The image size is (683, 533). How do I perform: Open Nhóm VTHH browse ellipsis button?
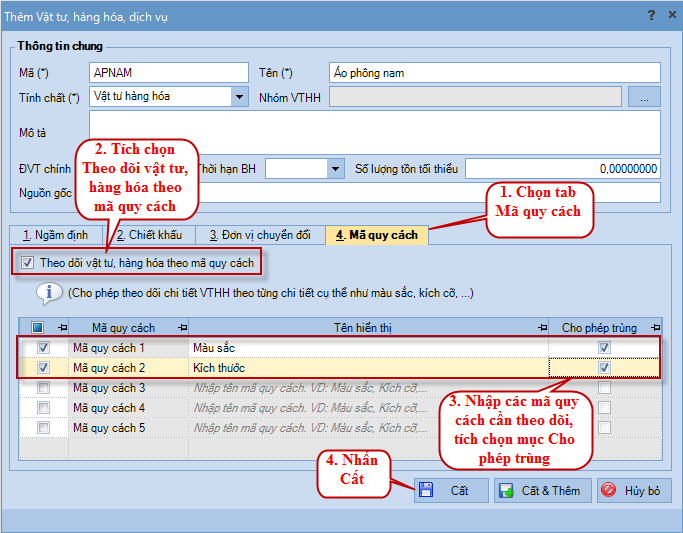pos(644,97)
